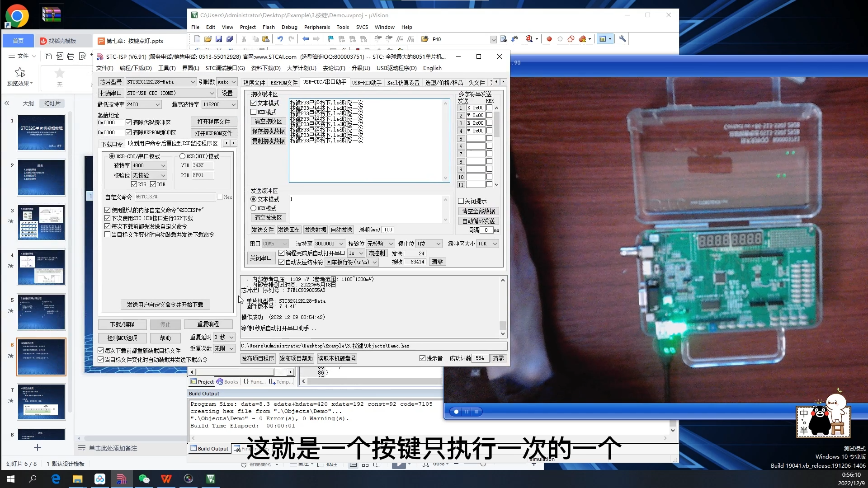Viewport: 868px width, 488px height.
Task: Undo last edit in µVision toolbar
Action: coord(280,39)
